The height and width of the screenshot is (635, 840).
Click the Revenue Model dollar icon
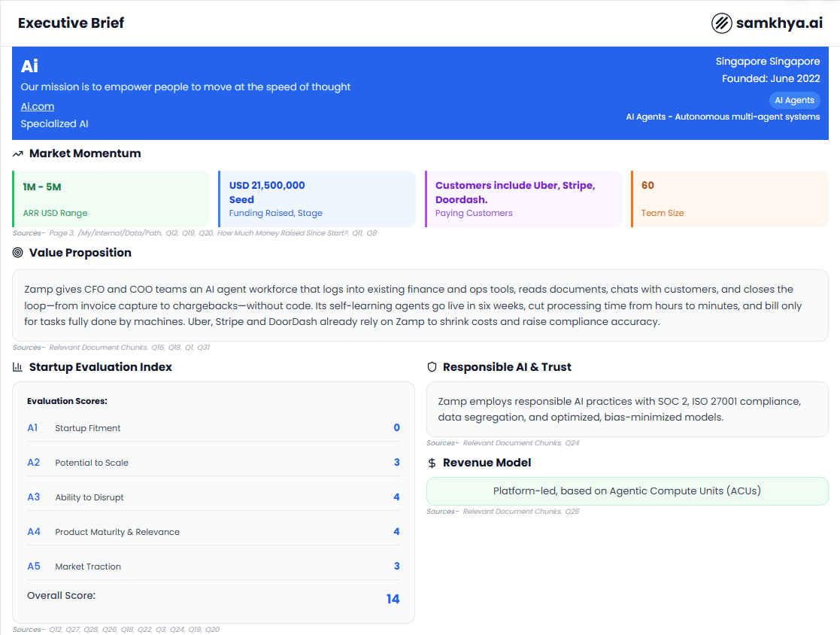pyautogui.click(x=432, y=463)
